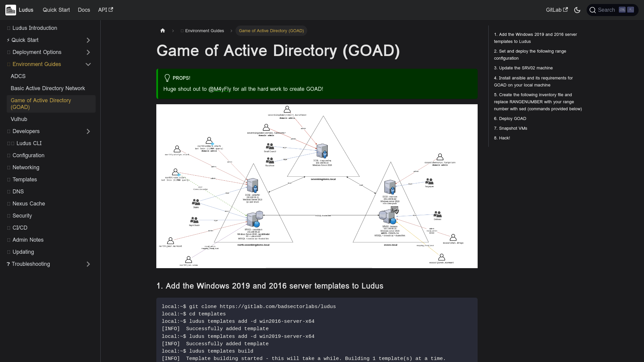Collapse Environment Guides sidebar chevron
Image resolution: width=644 pixels, height=362 pixels.
point(88,64)
